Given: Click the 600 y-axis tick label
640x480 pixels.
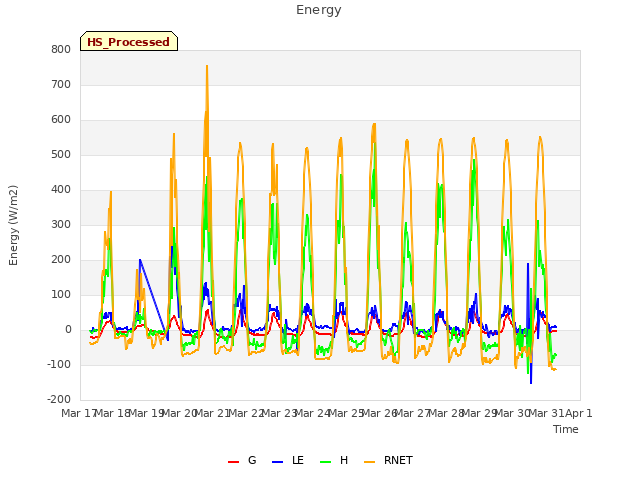Looking at the screenshot, I should click(x=61, y=120).
